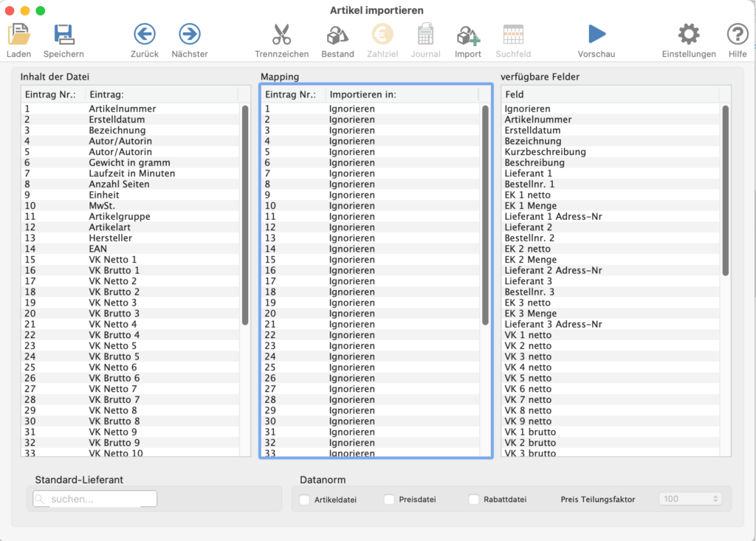Select 'EK 1 netto' field
Viewport: 756px width, 541px height.
coord(527,196)
